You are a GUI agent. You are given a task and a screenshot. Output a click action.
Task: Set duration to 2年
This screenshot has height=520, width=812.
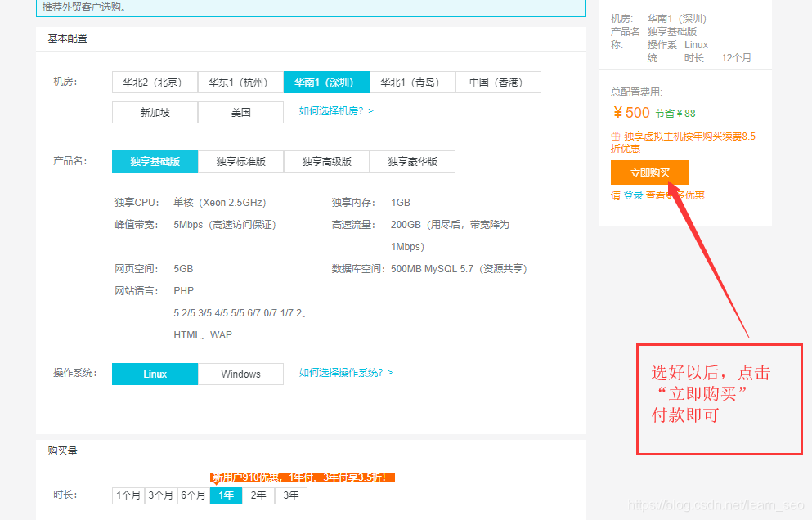coord(258,495)
